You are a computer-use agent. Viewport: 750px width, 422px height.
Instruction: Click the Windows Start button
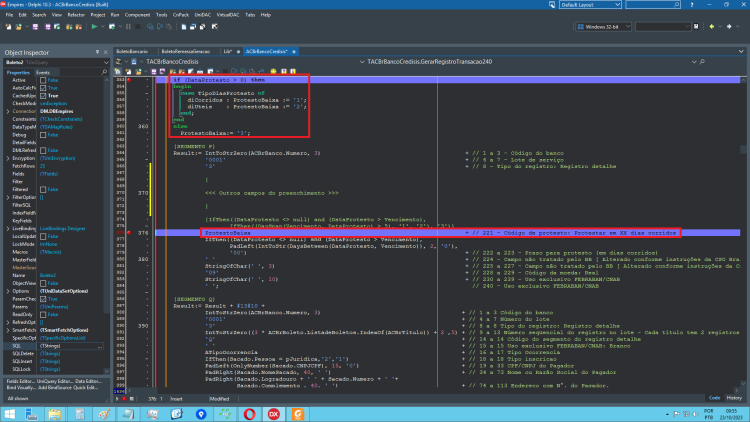(10, 414)
